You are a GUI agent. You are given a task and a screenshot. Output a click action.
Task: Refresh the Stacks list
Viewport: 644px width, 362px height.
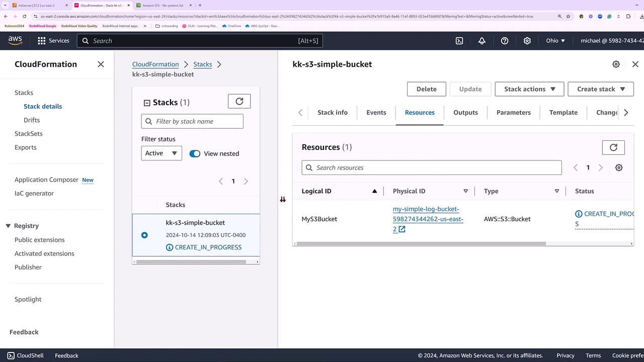click(239, 102)
